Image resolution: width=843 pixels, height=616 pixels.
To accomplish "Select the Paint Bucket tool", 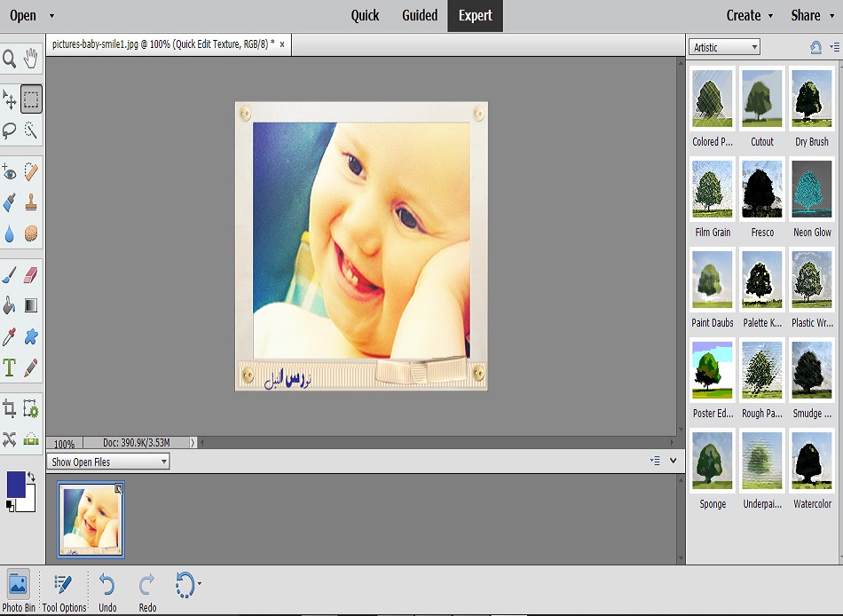I will [9, 305].
